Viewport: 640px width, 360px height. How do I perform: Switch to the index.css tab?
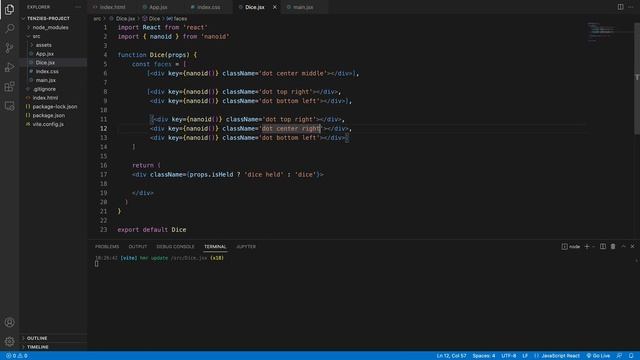click(x=209, y=7)
